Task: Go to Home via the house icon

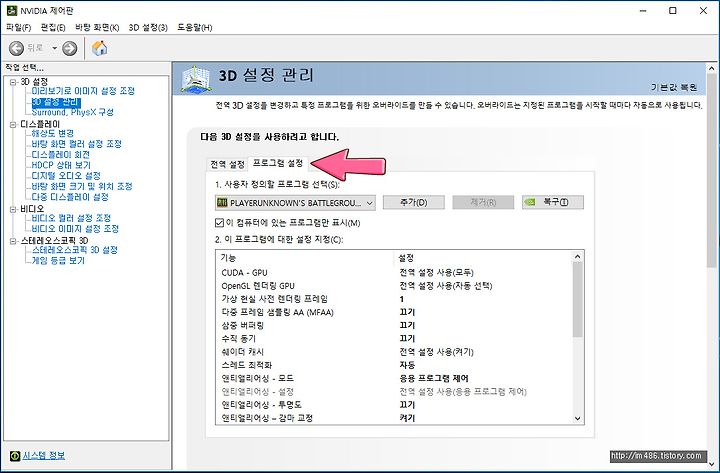Action: [x=100, y=48]
